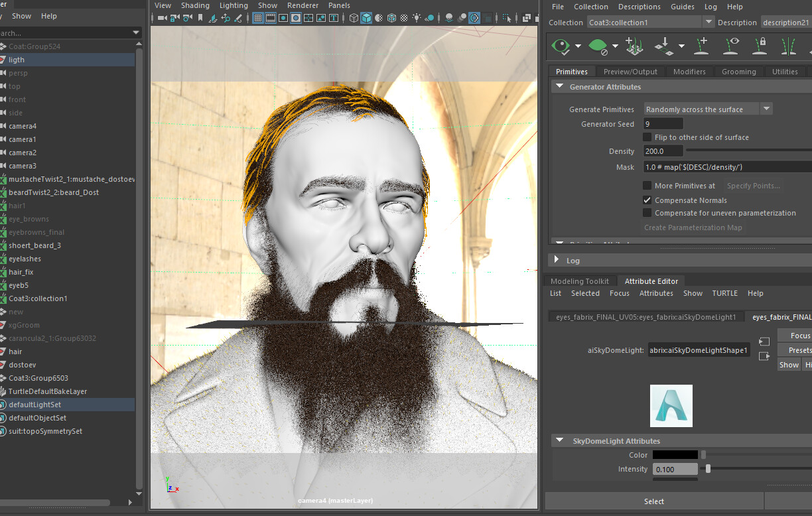The image size is (812, 516).
Task: Select hair_fix in the Outliner
Action: (21, 272)
